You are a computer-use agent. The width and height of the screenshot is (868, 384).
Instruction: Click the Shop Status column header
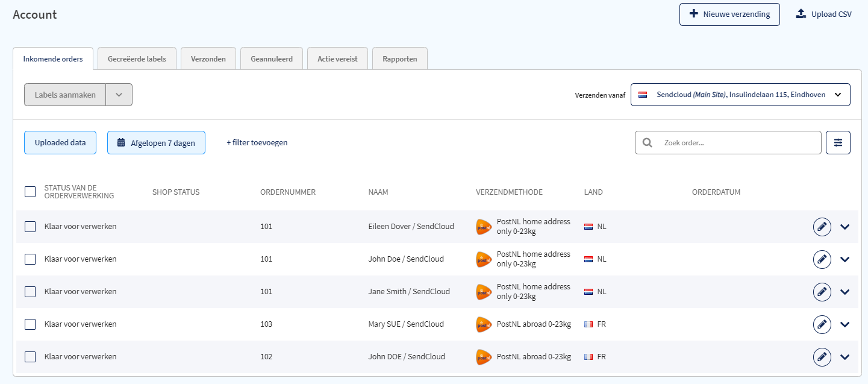coord(176,192)
